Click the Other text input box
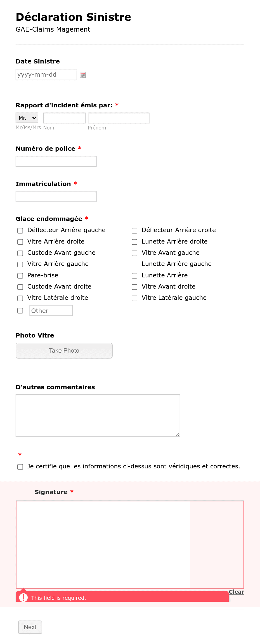260x644 pixels. click(51, 310)
